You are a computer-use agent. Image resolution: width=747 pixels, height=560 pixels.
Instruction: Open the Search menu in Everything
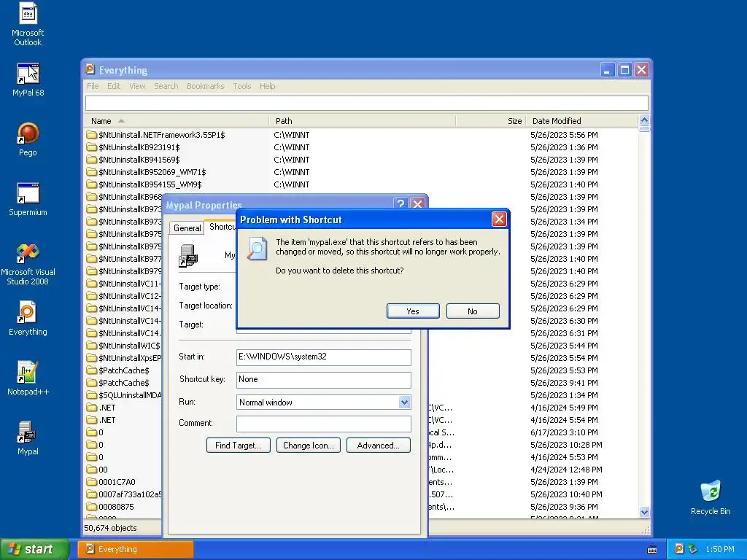[x=166, y=86]
